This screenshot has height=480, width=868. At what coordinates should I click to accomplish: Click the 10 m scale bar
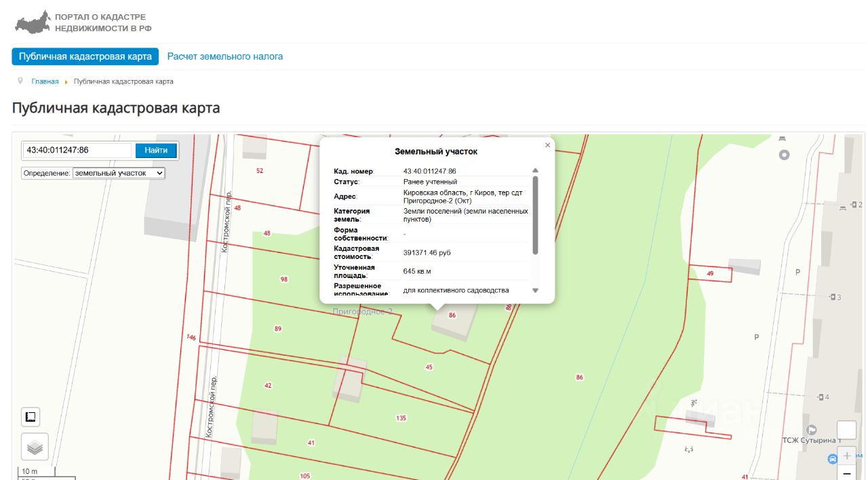click(37, 471)
